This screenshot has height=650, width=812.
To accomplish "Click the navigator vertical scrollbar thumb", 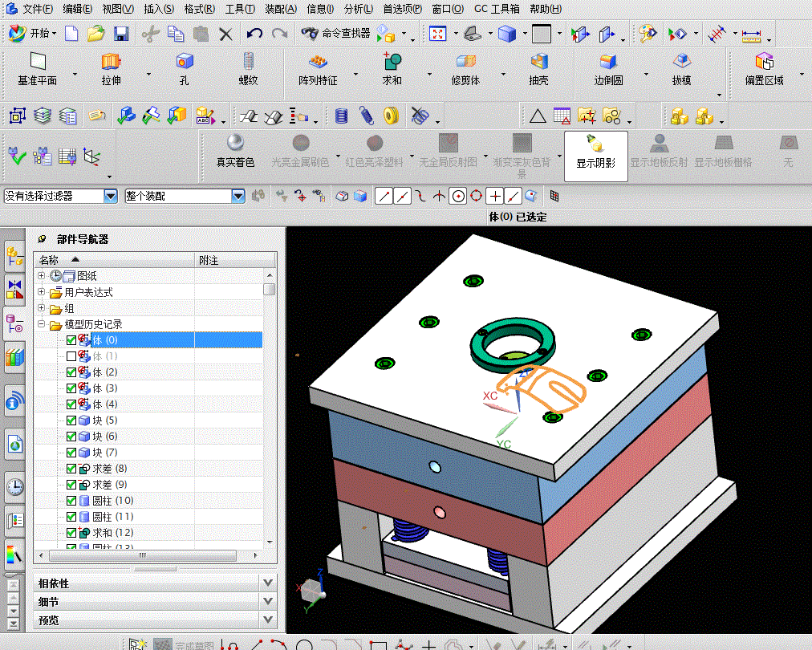I will pos(270,289).
